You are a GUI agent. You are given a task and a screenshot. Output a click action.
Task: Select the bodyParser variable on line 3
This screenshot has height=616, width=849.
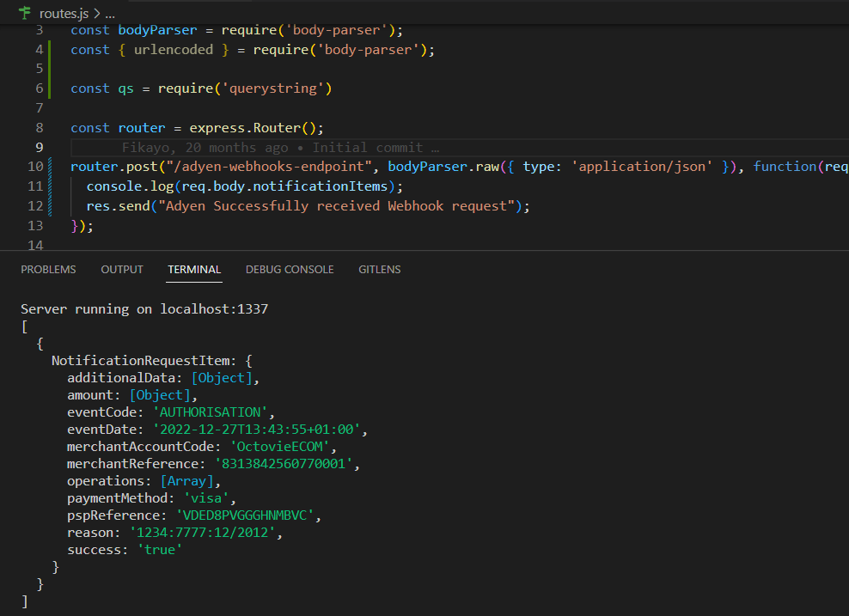click(x=156, y=29)
